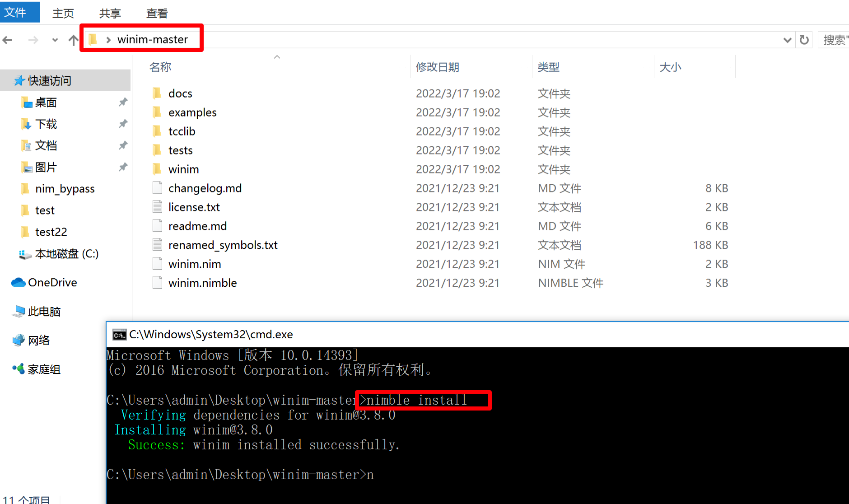
Task: Select the winim.nimble file icon
Action: [157, 283]
